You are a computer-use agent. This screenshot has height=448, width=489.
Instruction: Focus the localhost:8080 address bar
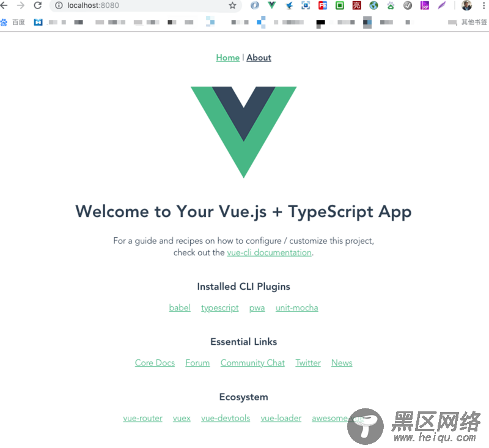(145, 6)
